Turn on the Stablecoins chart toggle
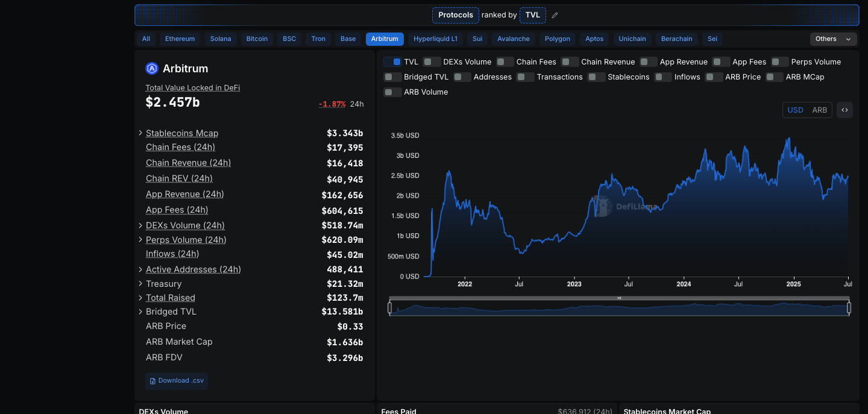This screenshot has height=414, width=868. click(596, 77)
